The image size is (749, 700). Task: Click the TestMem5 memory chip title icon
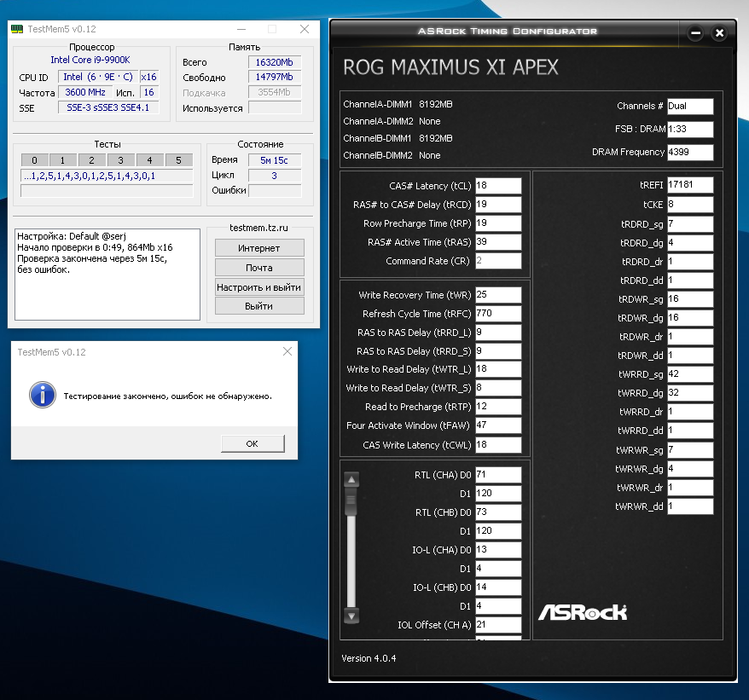(17, 29)
